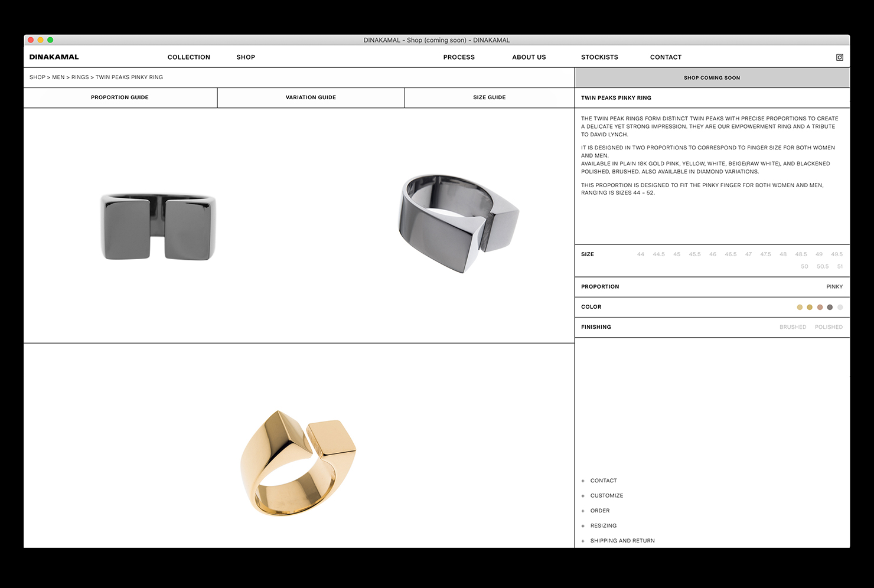Select ring size 50
Viewport: 874px width, 588px height.
coord(804,267)
